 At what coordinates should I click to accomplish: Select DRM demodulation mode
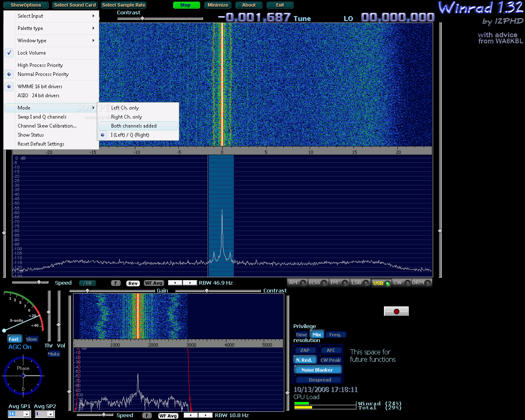click(422, 283)
